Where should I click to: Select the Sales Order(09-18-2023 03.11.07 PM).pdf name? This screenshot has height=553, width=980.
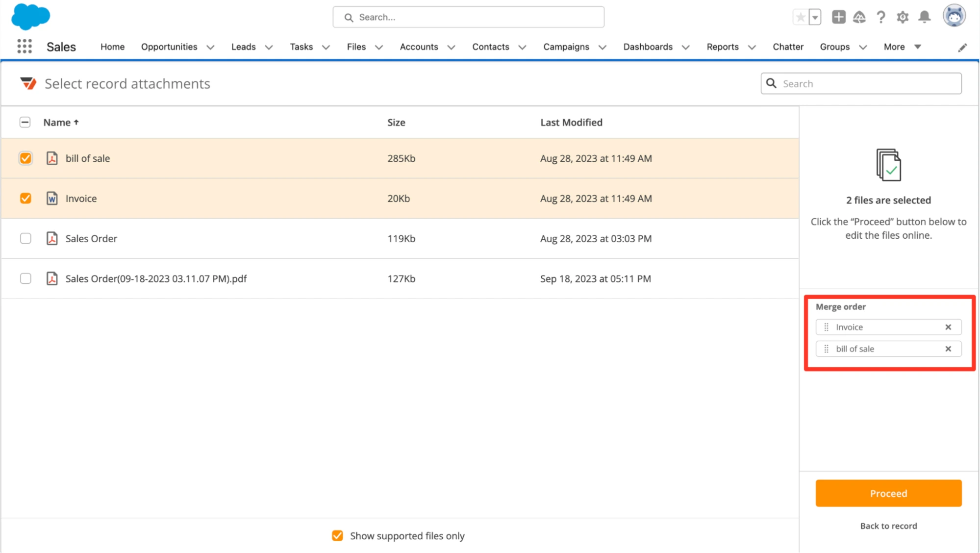[156, 279]
